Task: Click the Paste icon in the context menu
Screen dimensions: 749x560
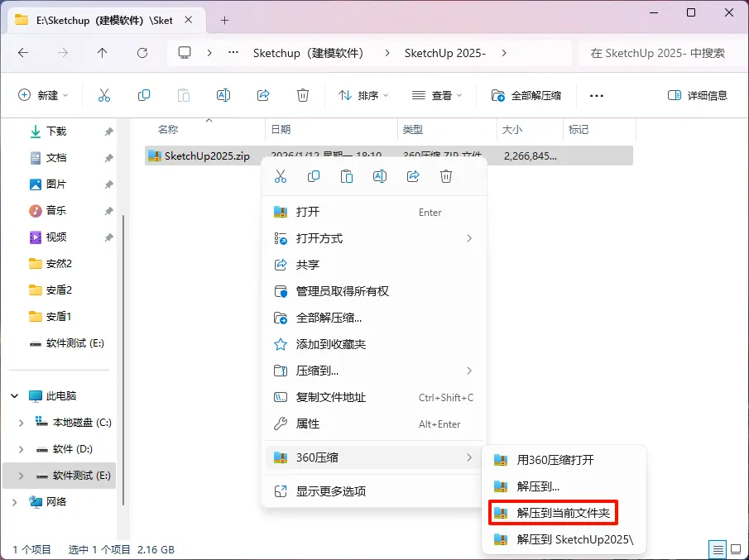Action: (x=346, y=177)
